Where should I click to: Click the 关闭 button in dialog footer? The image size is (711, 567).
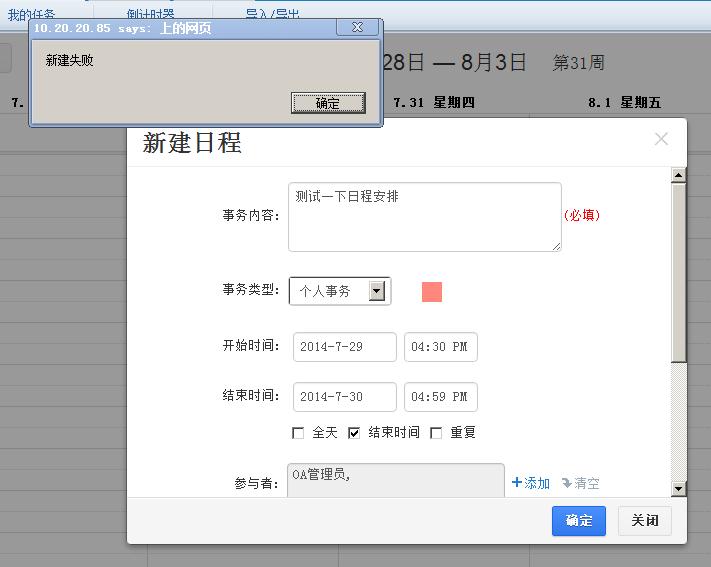pyautogui.click(x=644, y=521)
